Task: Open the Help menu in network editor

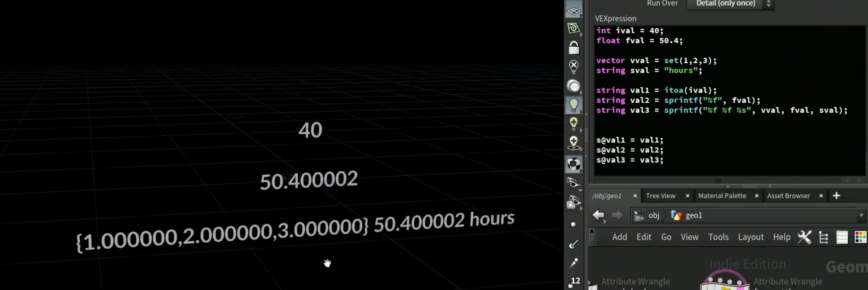Action: point(781,237)
